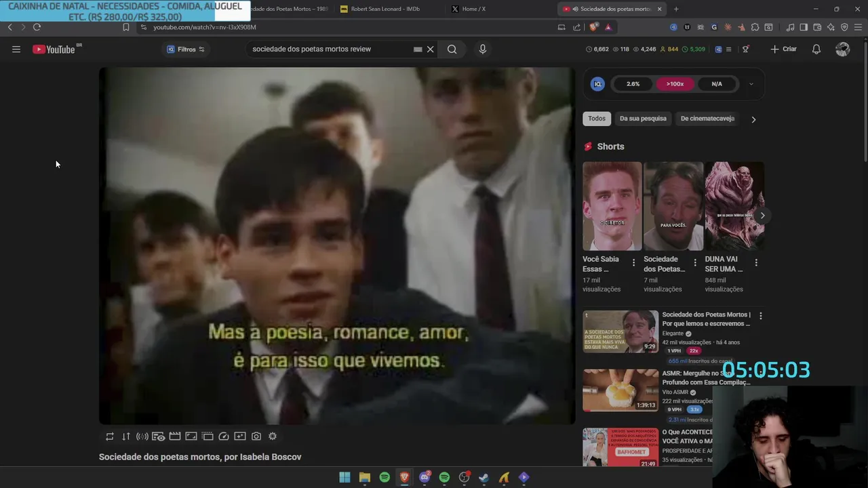Open the ASMR Mergulhe video thumbnail

click(620, 390)
